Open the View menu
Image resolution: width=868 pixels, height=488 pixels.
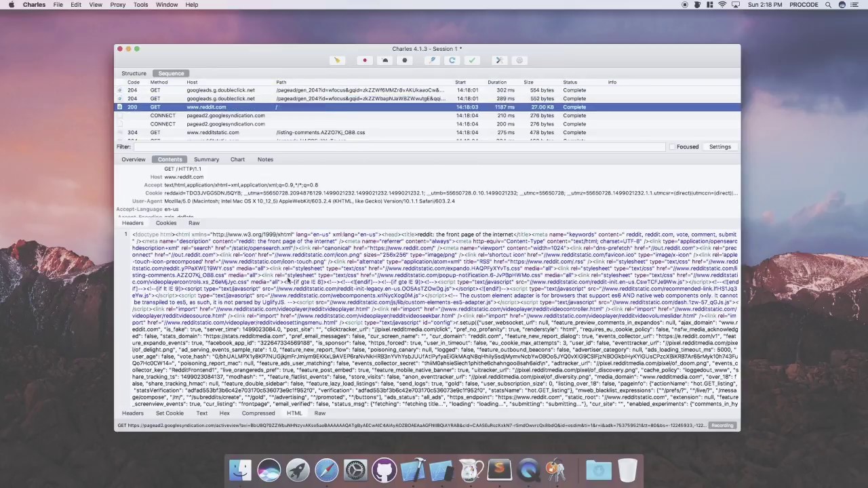point(96,5)
